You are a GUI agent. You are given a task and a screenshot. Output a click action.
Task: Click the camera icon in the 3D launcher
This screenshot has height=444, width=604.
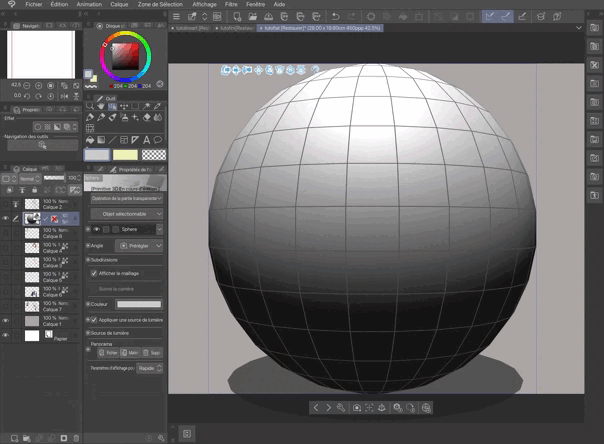click(356, 408)
